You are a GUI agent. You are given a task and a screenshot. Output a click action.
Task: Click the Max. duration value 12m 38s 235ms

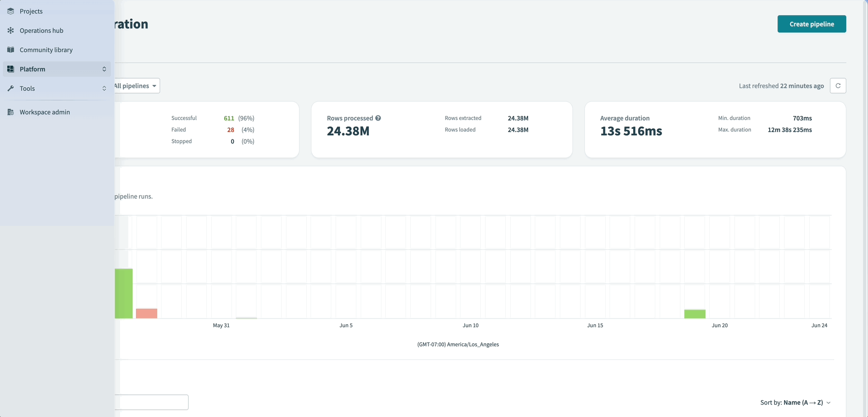coord(790,130)
